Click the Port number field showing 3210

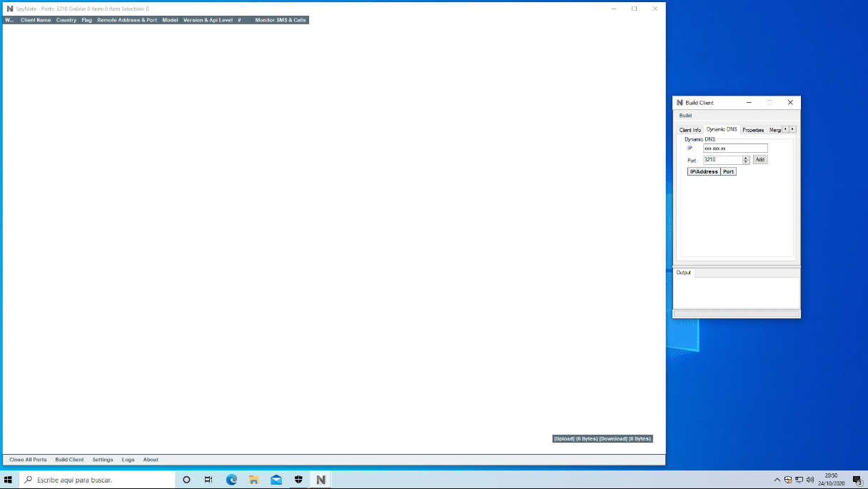[x=722, y=160]
